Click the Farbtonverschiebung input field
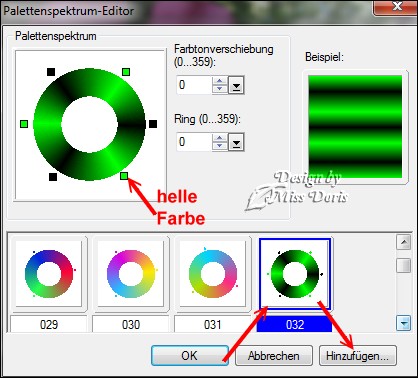The width and height of the screenshot is (418, 378). [194, 85]
